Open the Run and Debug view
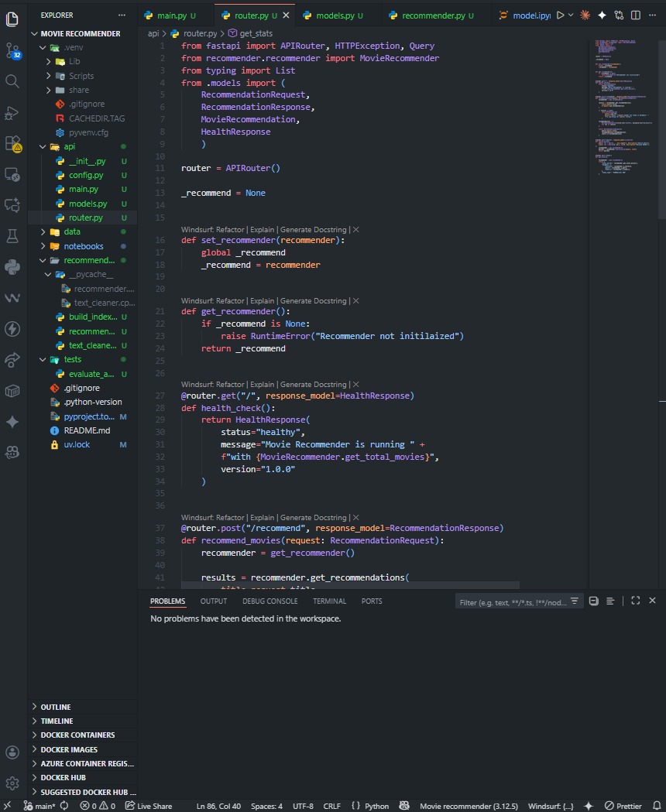Screen dimensions: 666x812 tap(12, 112)
